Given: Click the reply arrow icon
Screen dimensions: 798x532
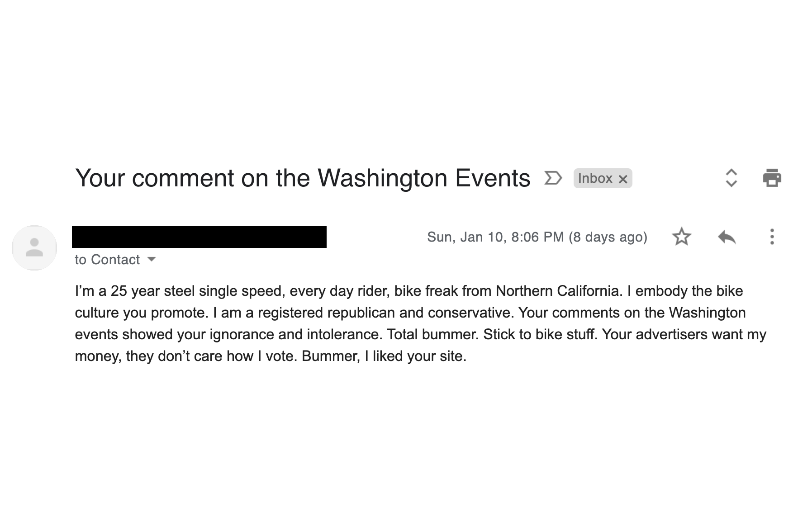Looking at the screenshot, I should pyautogui.click(x=727, y=237).
